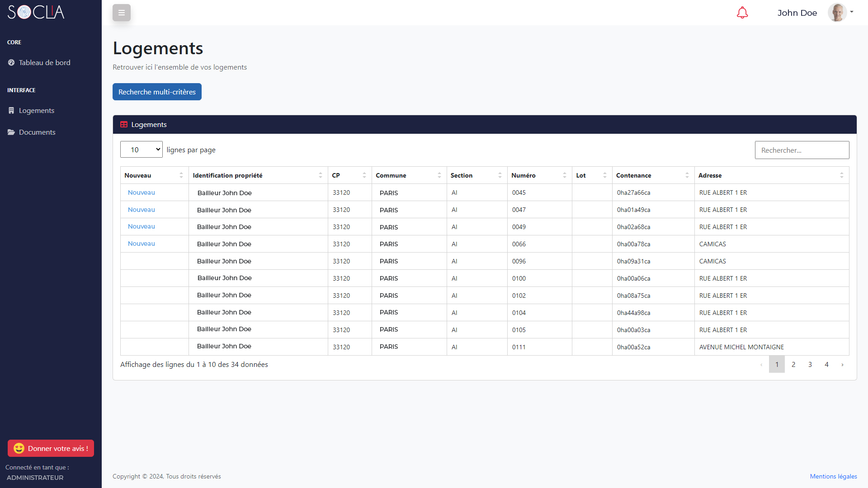Toggle the sidebar with the hamburger button
This screenshot has height=488, width=868.
pos(122,13)
